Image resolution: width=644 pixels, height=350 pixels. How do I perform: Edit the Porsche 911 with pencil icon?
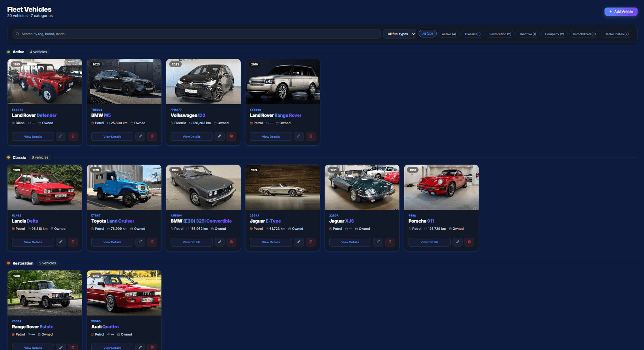(x=458, y=242)
